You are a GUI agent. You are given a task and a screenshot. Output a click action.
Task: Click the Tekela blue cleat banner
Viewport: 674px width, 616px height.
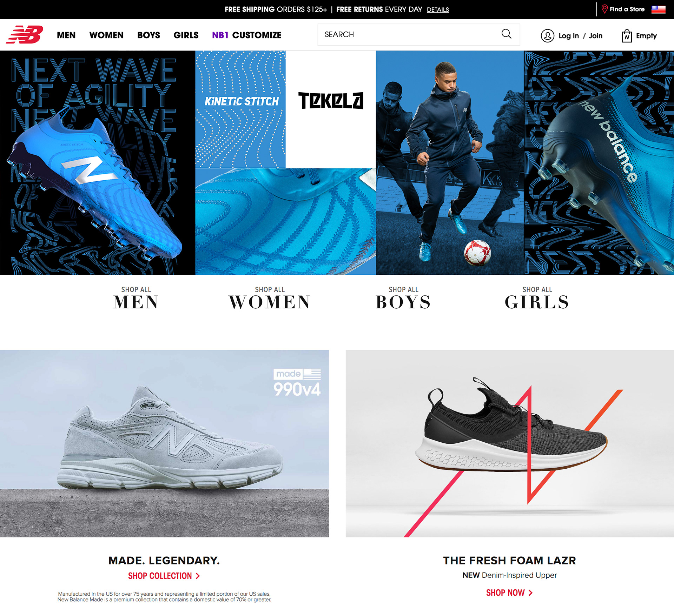tap(337, 162)
